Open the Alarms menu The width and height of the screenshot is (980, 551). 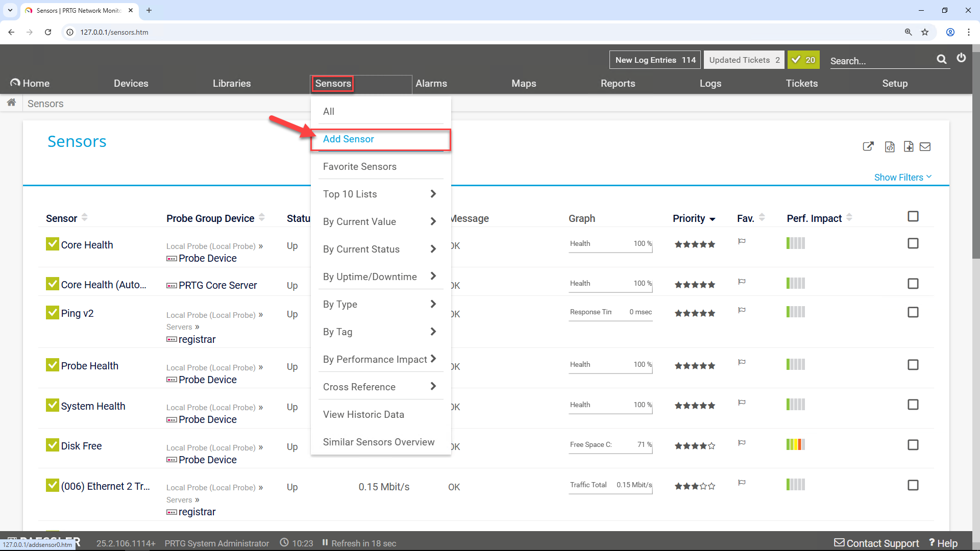pos(431,83)
